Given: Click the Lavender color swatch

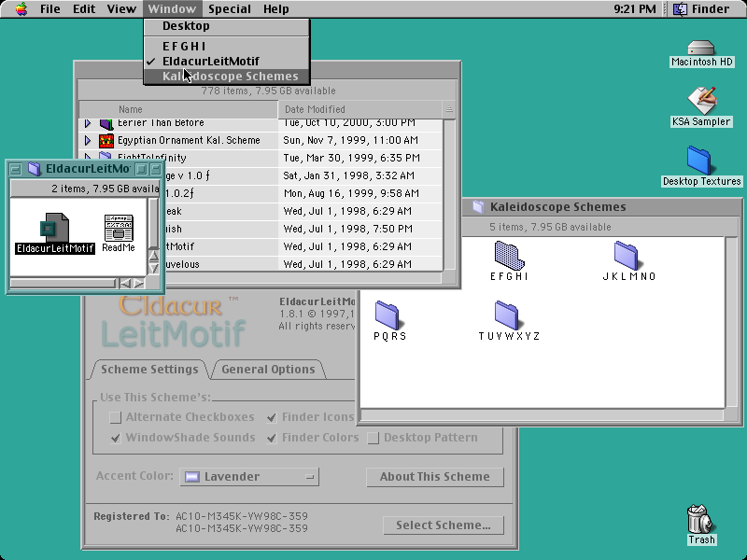Looking at the screenshot, I should coord(192,477).
